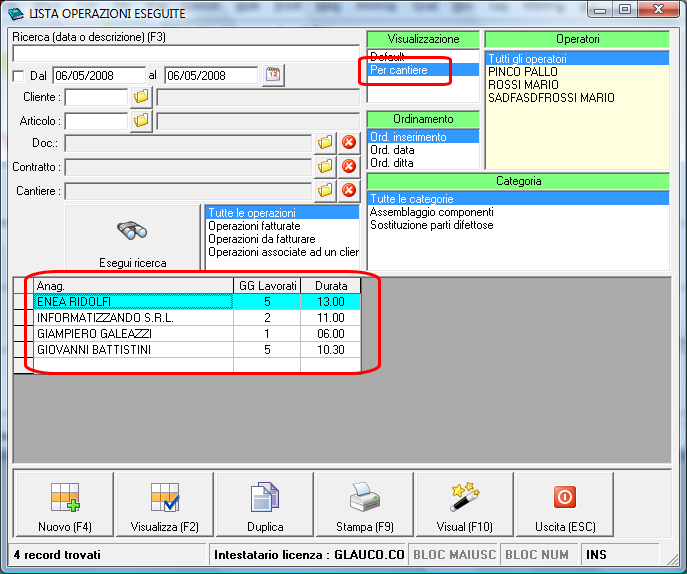Click the Dal start date field

click(99, 75)
